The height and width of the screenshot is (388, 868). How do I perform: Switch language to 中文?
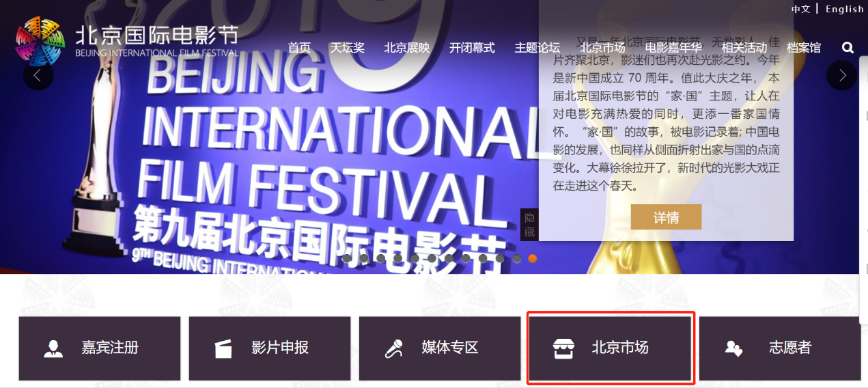pyautogui.click(x=801, y=9)
